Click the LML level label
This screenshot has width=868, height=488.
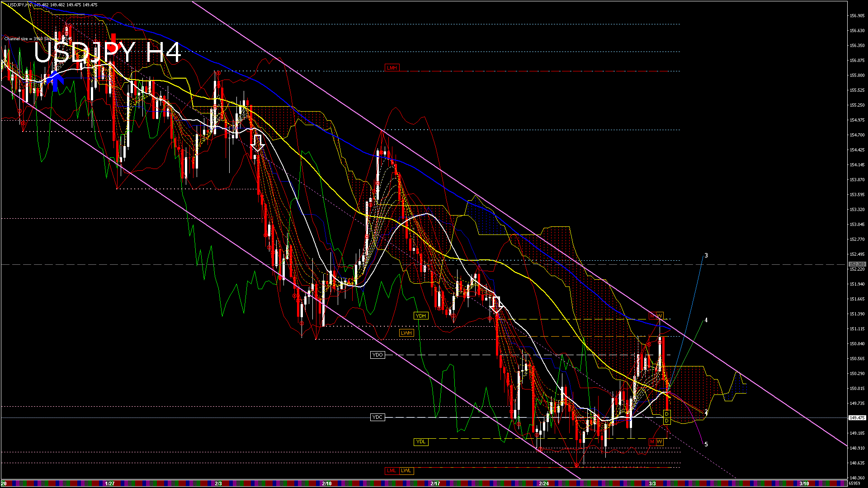(392, 471)
